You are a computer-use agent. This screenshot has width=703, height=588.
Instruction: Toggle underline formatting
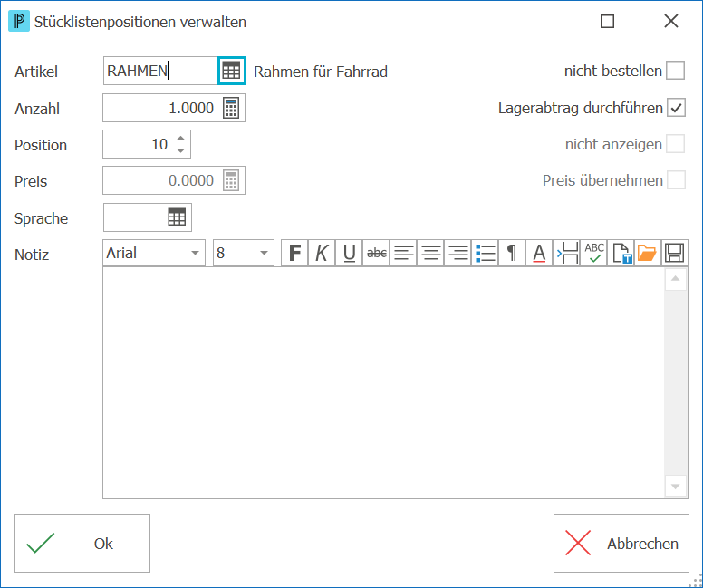(x=349, y=253)
